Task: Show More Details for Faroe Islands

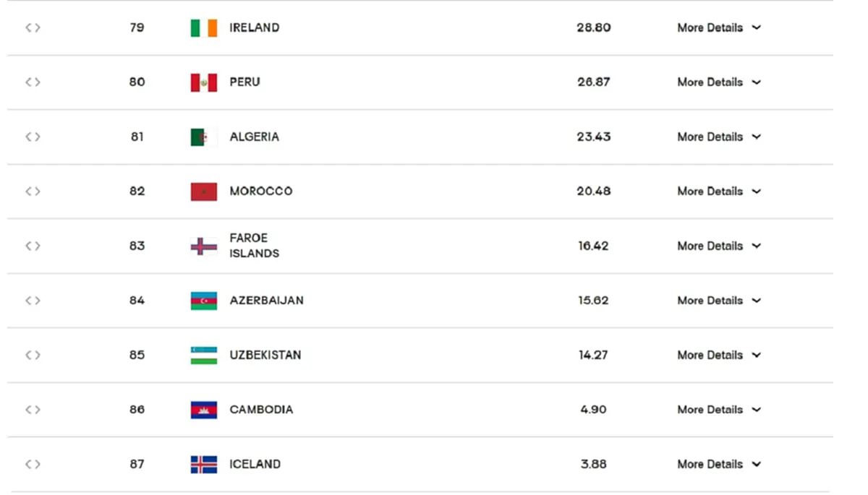Action: (x=718, y=246)
